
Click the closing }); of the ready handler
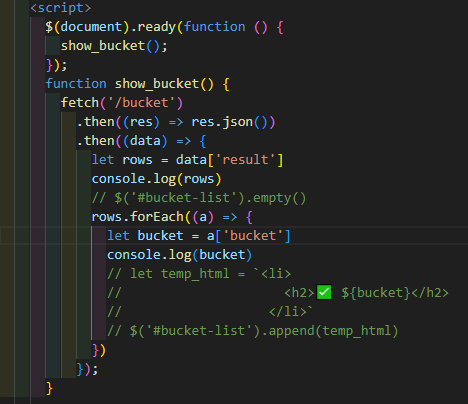point(56,65)
